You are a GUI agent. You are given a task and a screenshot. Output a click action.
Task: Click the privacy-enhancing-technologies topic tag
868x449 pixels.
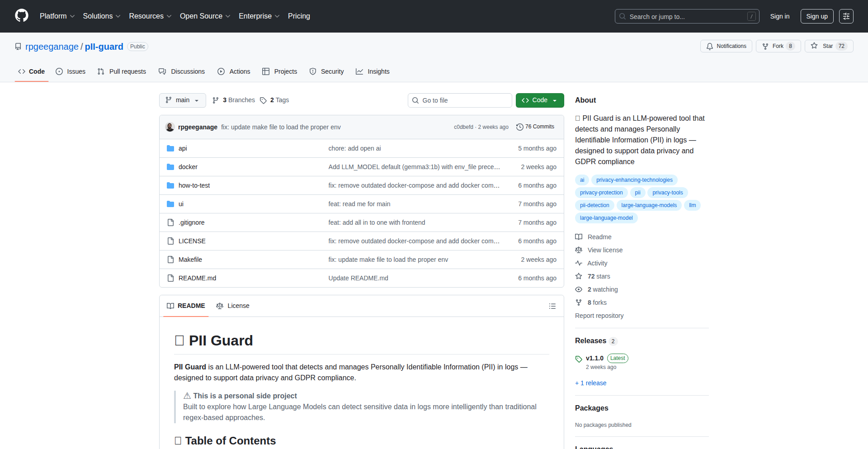[x=634, y=180]
